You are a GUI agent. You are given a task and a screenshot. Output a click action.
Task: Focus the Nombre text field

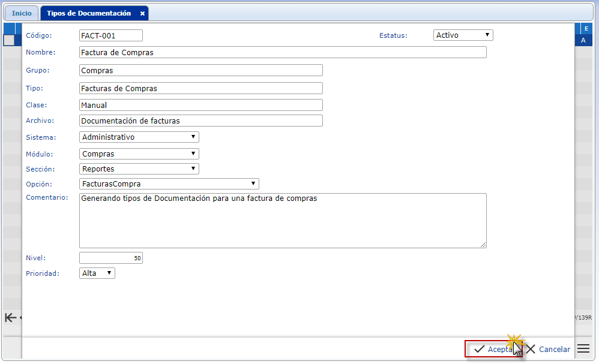283,52
